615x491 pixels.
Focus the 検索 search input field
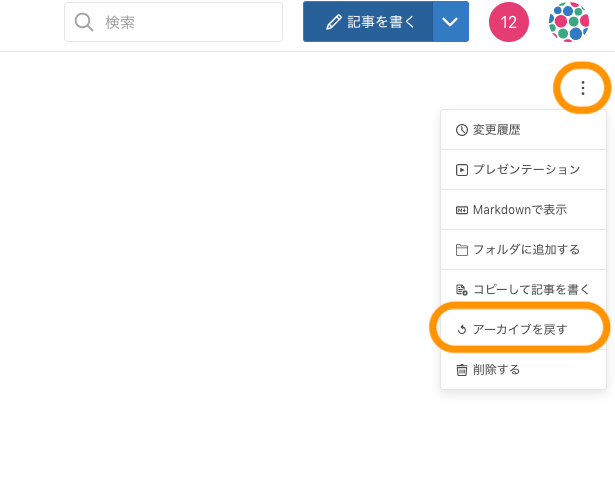coord(185,22)
